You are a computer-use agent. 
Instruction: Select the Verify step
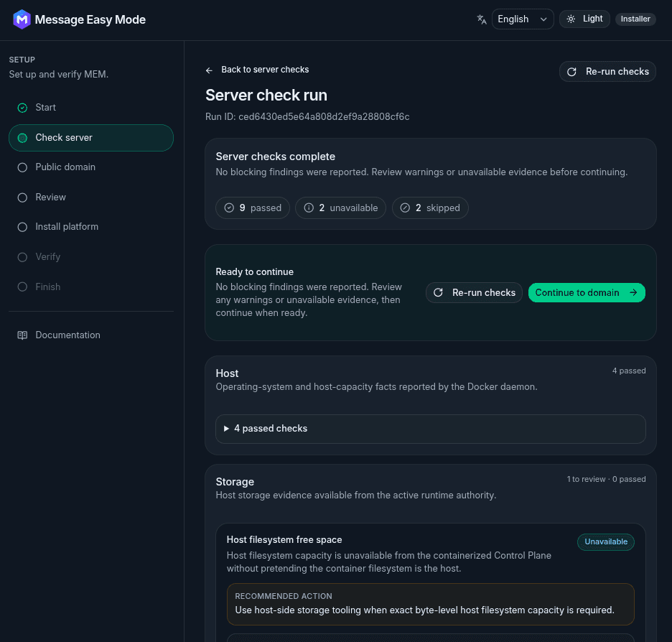[x=91, y=256]
